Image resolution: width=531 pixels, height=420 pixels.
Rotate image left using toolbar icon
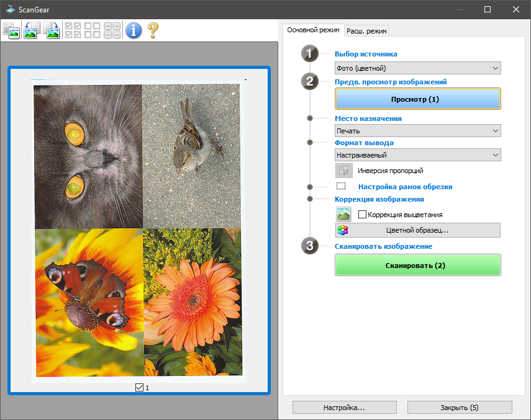32,30
